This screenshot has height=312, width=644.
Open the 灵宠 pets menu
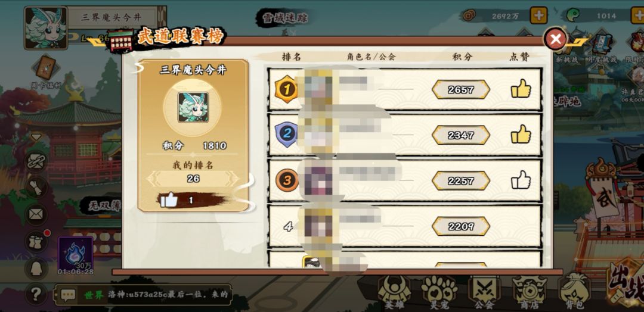coord(439,292)
